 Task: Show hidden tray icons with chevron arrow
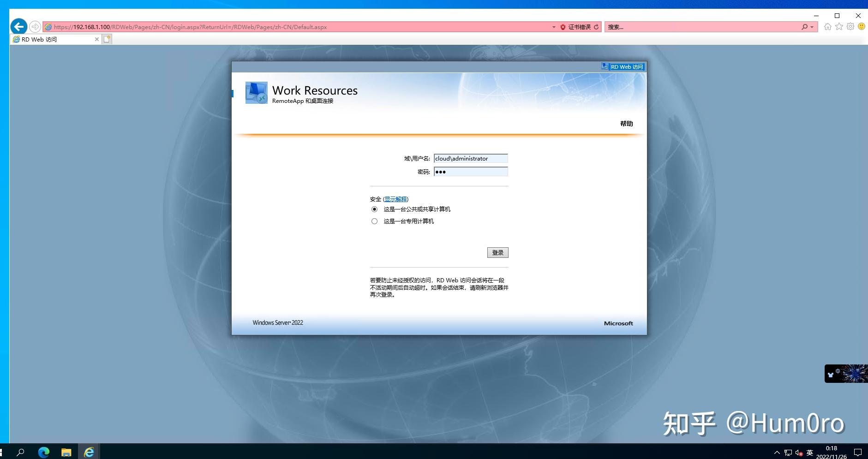tap(777, 452)
